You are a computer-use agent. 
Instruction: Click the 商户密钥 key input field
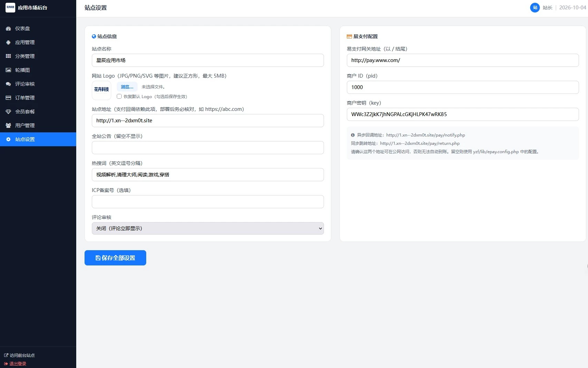(x=463, y=114)
